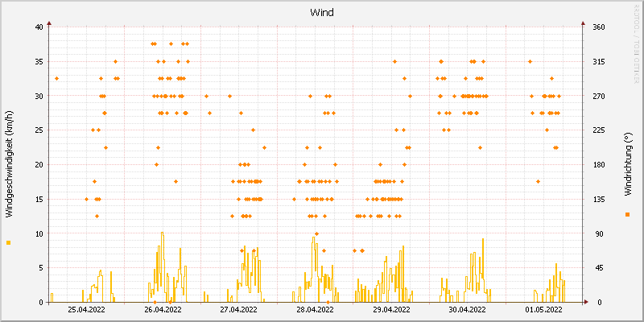Image resolution: width=644 pixels, height=322 pixels.
Task: Click the date label 28.04.2022
Action: 315,310
